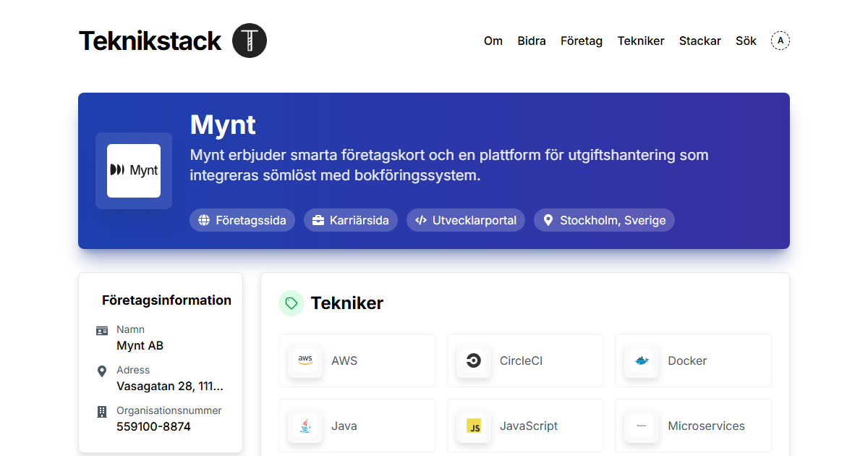Click the green tag icon beside Tekniker
This screenshot has width=868, height=456.
pos(292,303)
